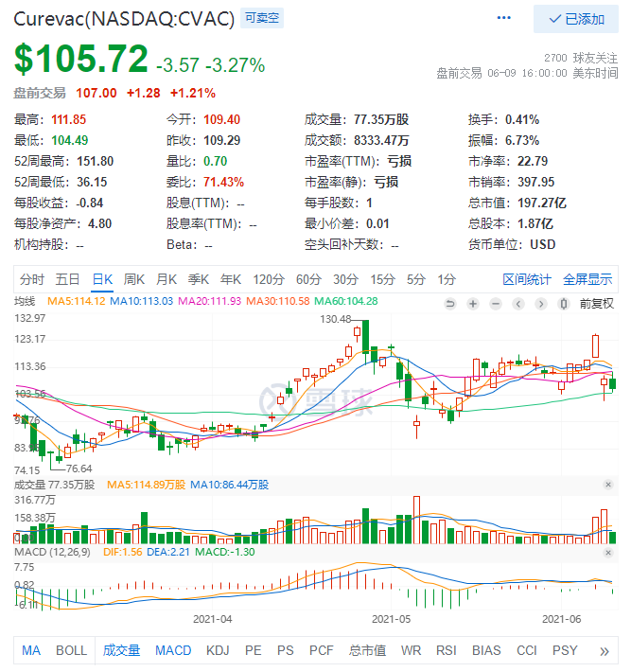Select the 月K chart tab
Screen dimensions: 631x672
(167, 279)
